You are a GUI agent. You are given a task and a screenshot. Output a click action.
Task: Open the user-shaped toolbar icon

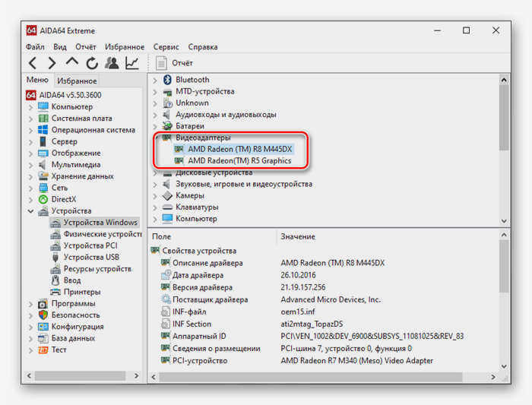112,63
